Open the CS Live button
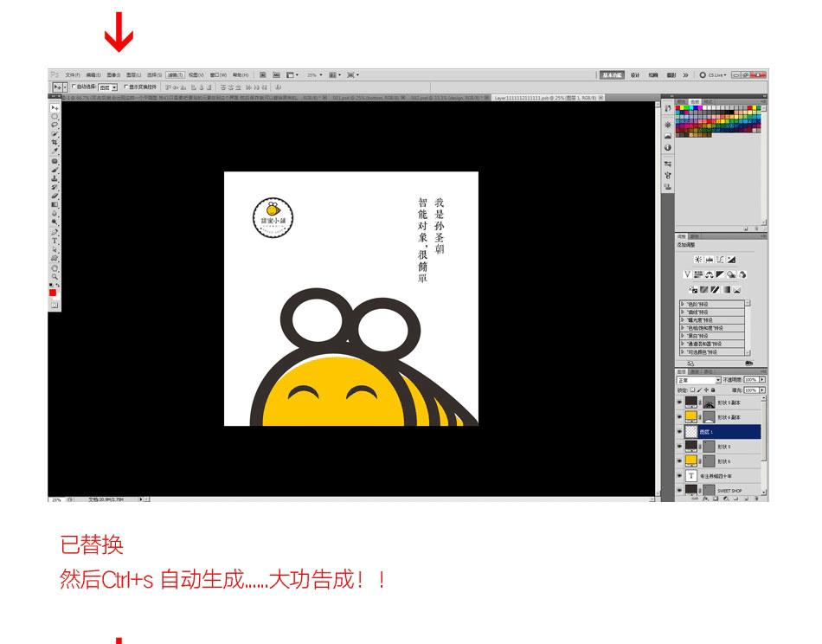The height and width of the screenshot is (644, 822). point(714,75)
